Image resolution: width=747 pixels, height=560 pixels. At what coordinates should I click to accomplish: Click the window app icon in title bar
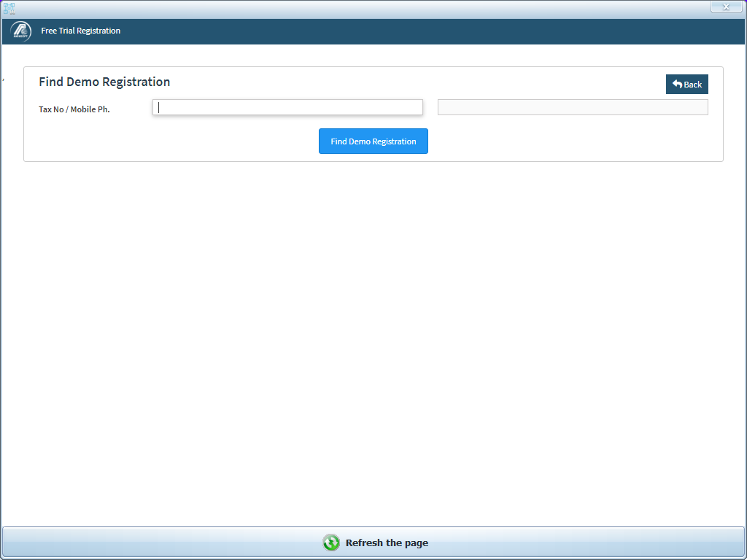point(9,8)
